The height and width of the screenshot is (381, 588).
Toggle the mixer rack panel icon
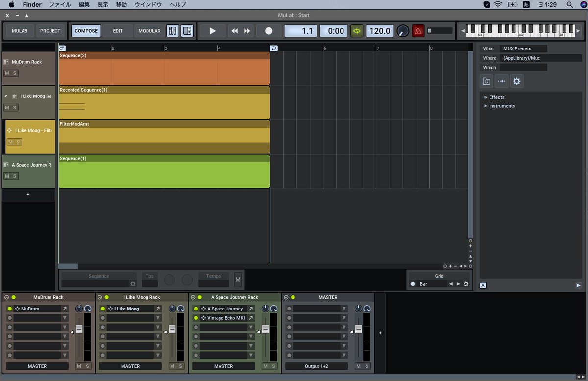(172, 31)
